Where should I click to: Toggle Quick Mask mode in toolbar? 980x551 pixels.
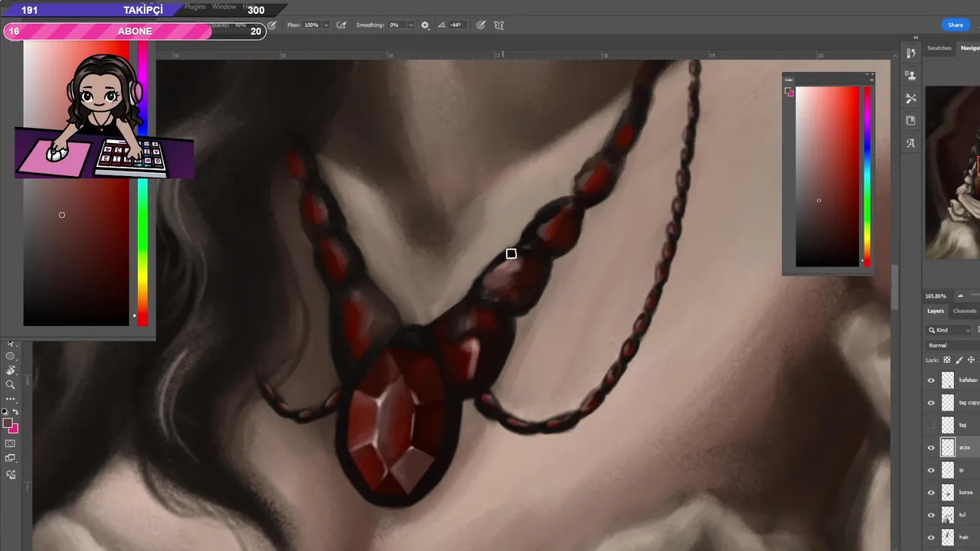[11, 443]
